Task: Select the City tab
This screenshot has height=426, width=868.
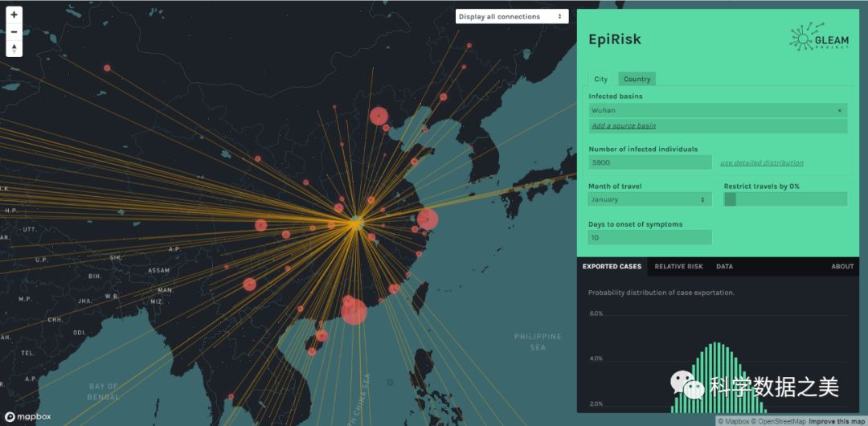Action: coord(601,79)
